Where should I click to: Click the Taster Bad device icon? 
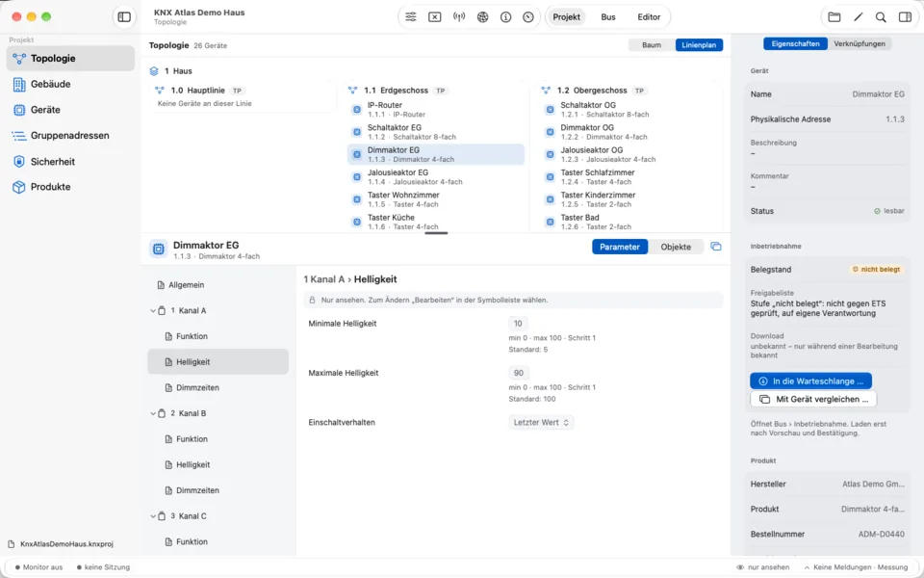click(x=550, y=222)
